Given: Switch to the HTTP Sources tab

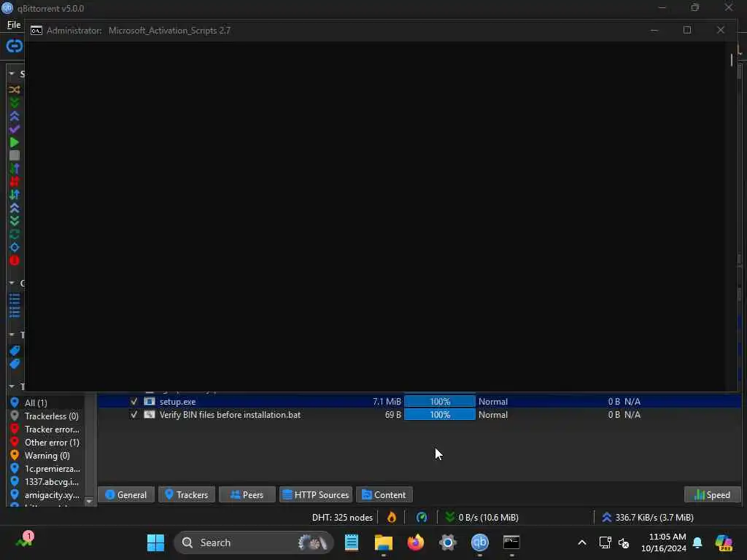Looking at the screenshot, I should (316, 495).
